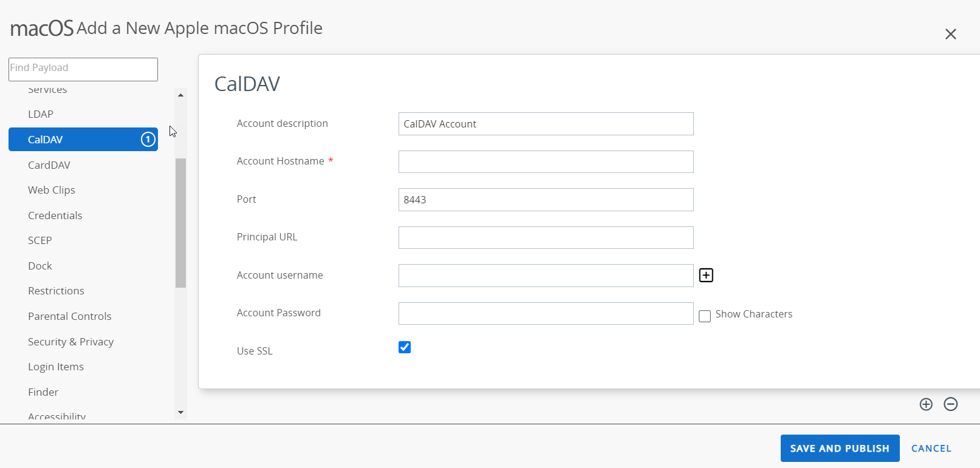
Task: Open the CardDAV payload
Action: click(49, 165)
